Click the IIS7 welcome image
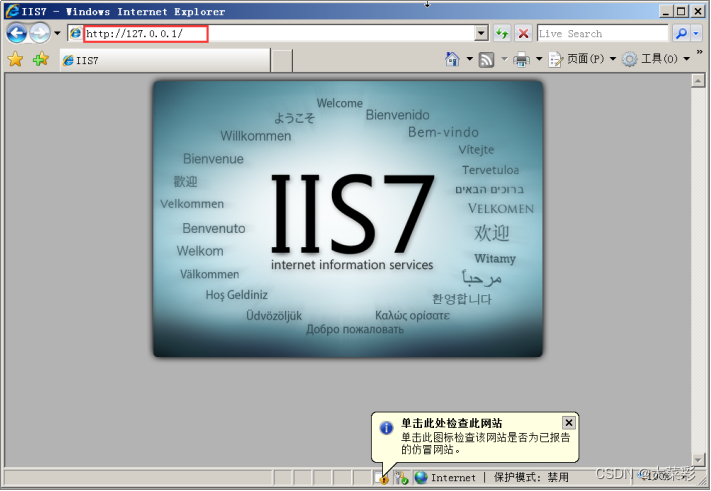This screenshot has width=711, height=491. [348, 219]
